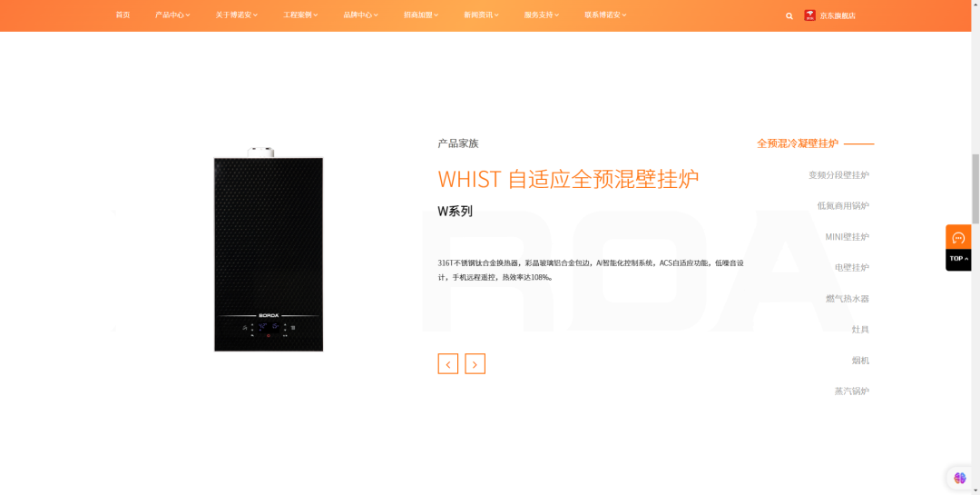Screen dimensions: 980x495
Task: Click the search magnifier icon
Action: pyautogui.click(x=789, y=15)
